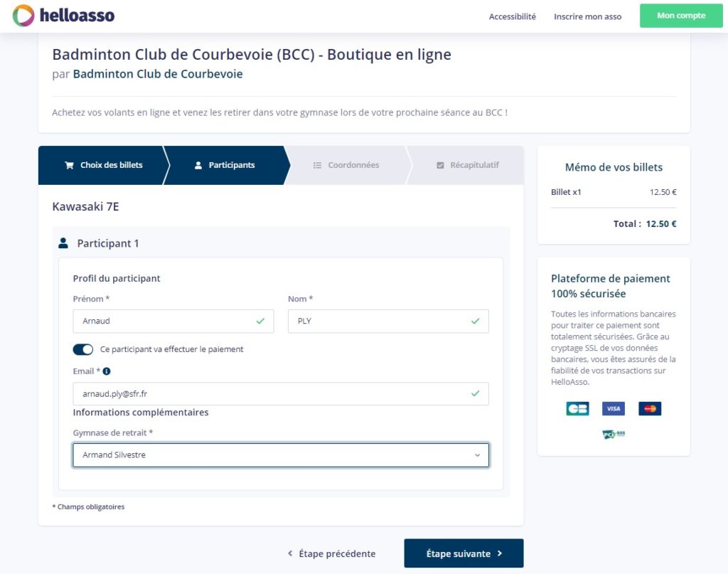Click the CB card payment logo
This screenshot has height=574, width=728.
pos(577,409)
